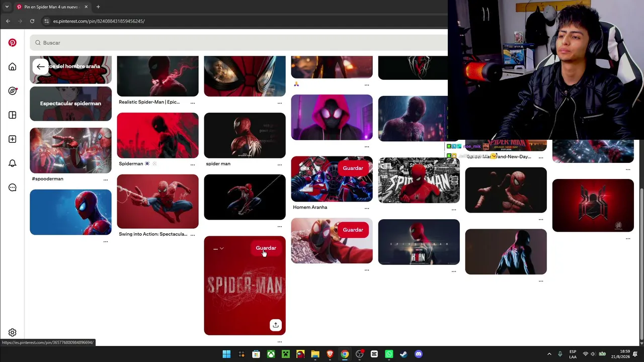
Task: Click the page vertical scrollbar thumb
Action: coord(641,263)
